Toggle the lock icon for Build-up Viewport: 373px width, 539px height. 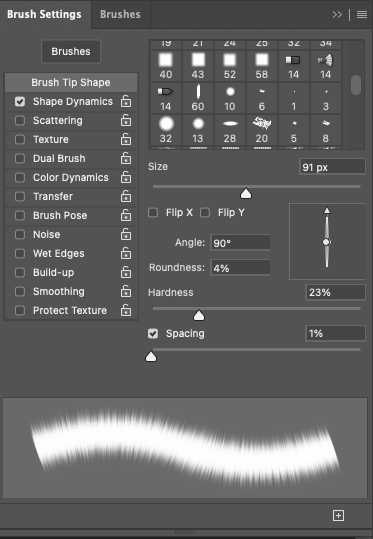pyautogui.click(x=126, y=272)
